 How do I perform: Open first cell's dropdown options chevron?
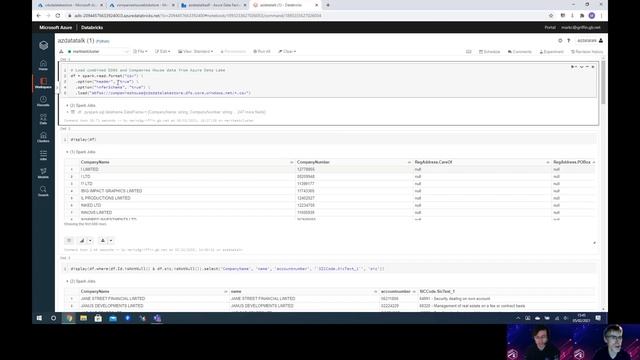(582, 67)
